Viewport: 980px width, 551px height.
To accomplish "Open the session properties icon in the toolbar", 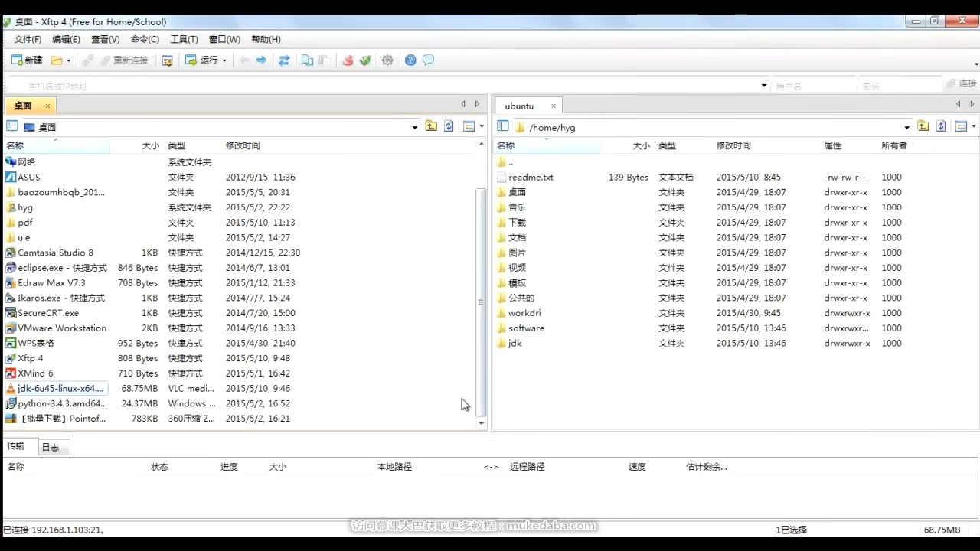I will coord(168,60).
